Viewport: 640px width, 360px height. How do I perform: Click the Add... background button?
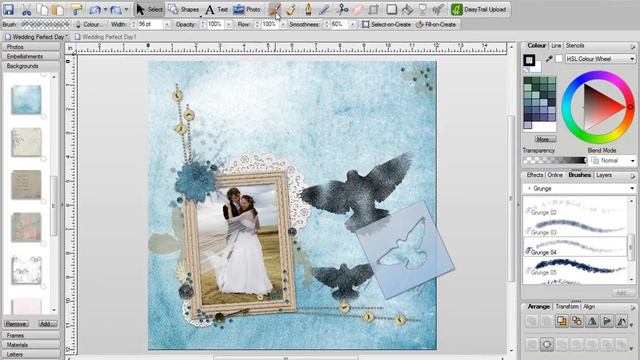click(x=48, y=324)
